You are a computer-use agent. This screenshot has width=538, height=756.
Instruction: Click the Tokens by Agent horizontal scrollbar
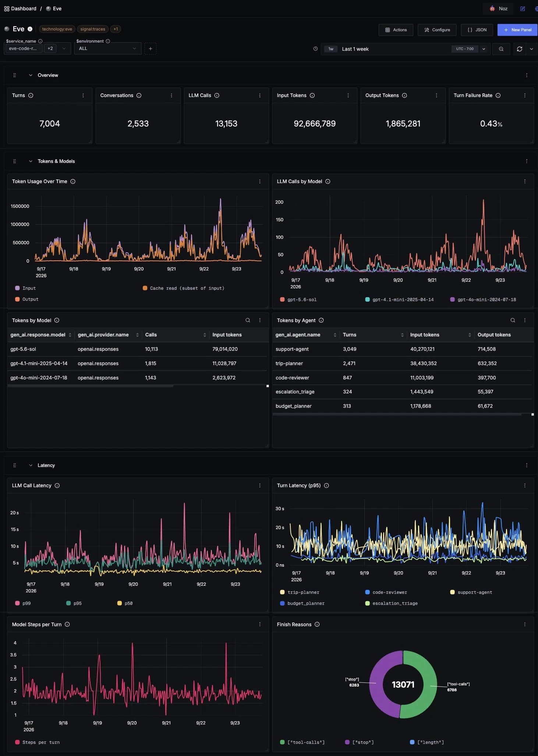click(x=397, y=414)
